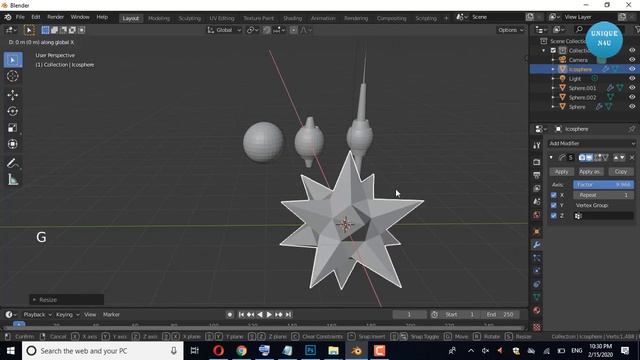Select the Annotate pencil tool

(x=13, y=163)
